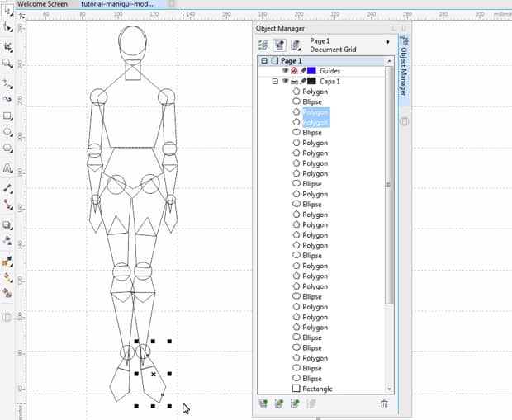Select the Zoom magnifier tool
This screenshot has height=420, width=512.
pos(8,64)
